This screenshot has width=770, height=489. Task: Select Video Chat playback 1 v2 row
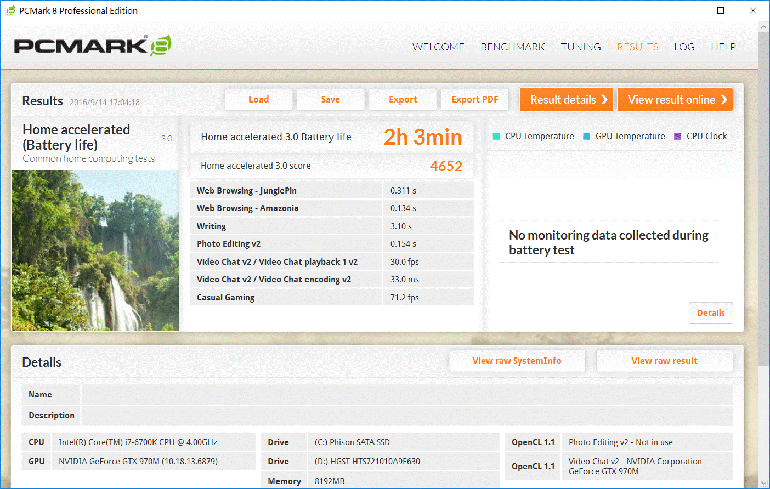331,262
